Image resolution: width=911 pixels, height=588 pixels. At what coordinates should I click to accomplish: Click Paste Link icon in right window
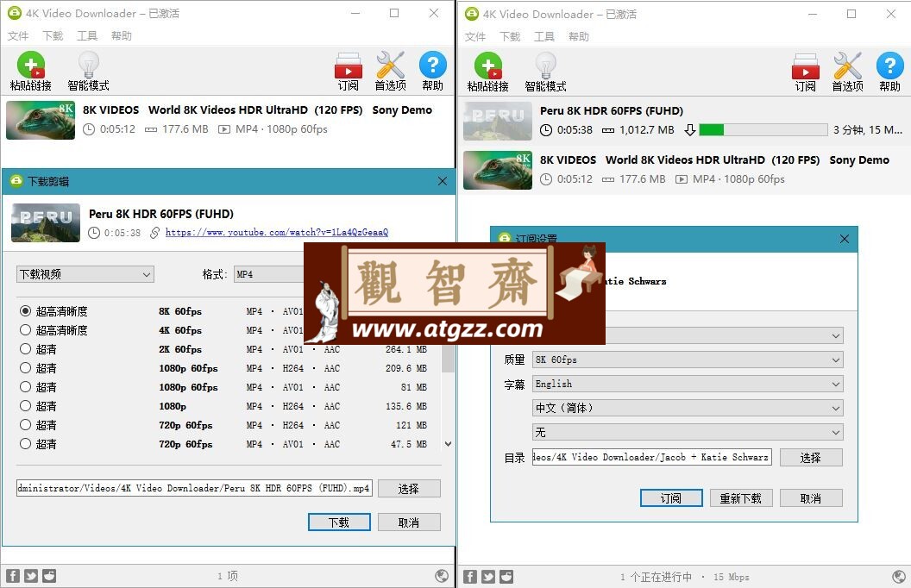[488, 66]
